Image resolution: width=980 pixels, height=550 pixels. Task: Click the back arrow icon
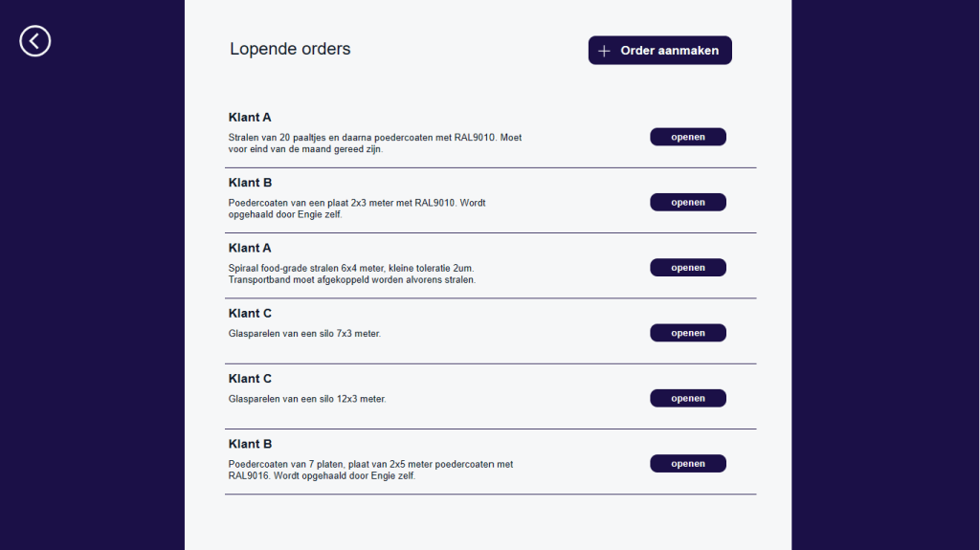[35, 41]
